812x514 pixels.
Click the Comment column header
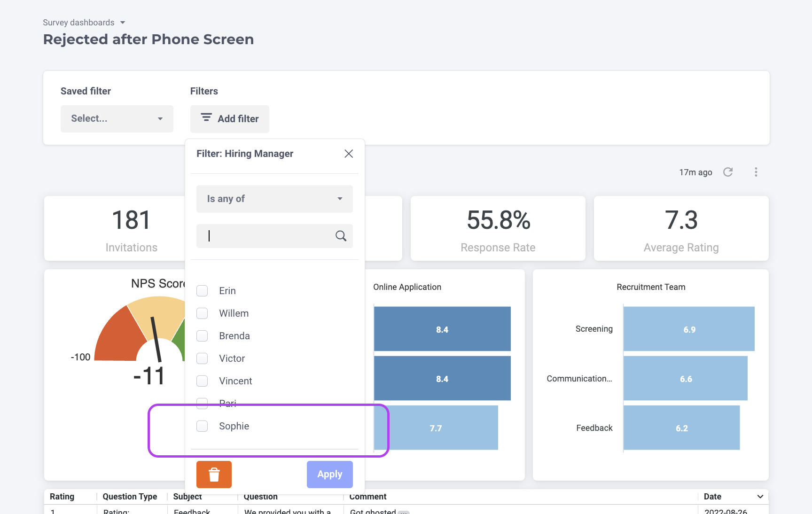pos(368,497)
